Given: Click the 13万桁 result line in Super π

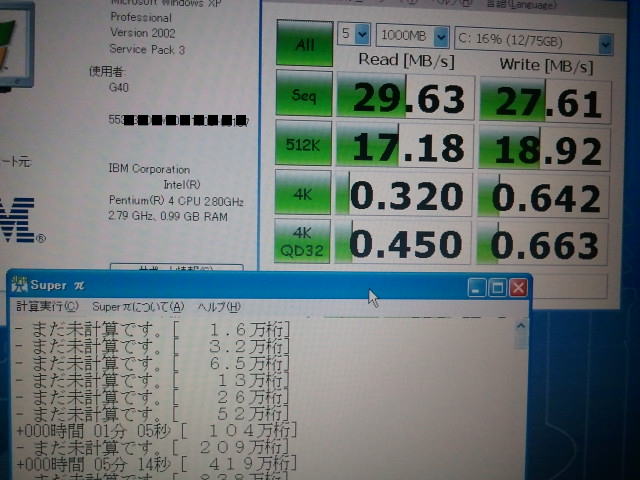Looking at the screenshot, I should click(152, 380).
